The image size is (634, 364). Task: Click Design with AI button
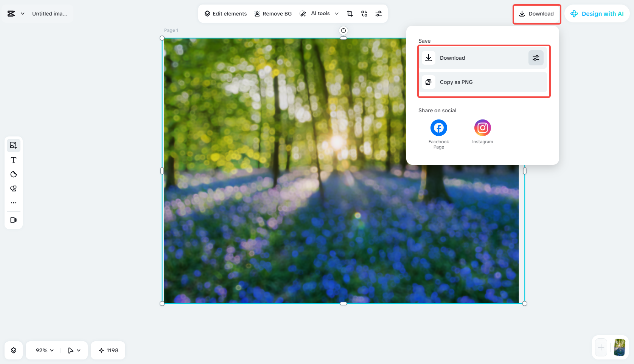[x=597, y=14]
